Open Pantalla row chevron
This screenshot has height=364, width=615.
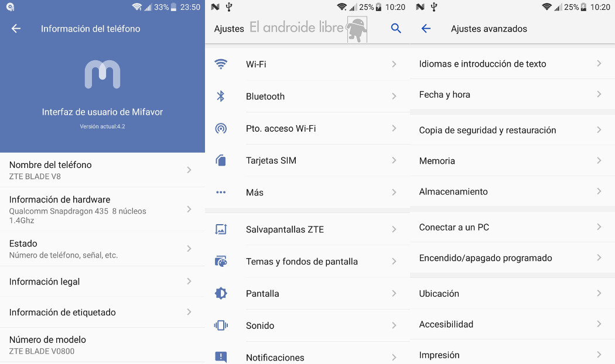(x=394, y=293)
